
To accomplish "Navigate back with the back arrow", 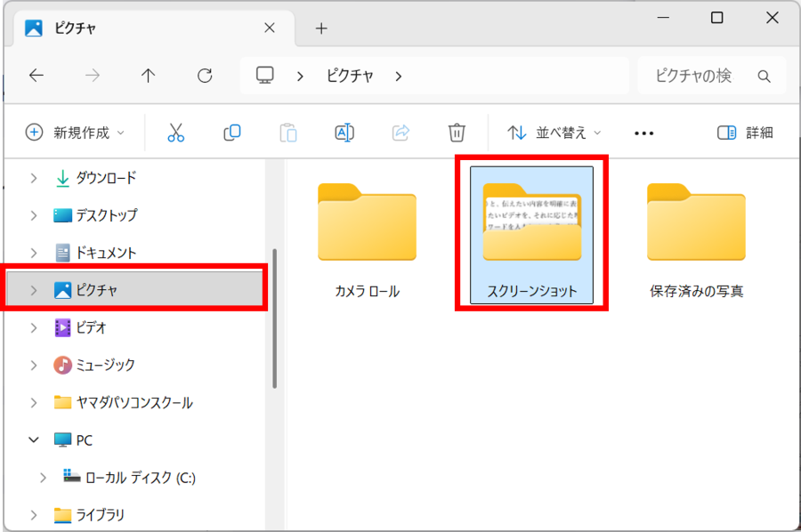I will pos(36,76).
